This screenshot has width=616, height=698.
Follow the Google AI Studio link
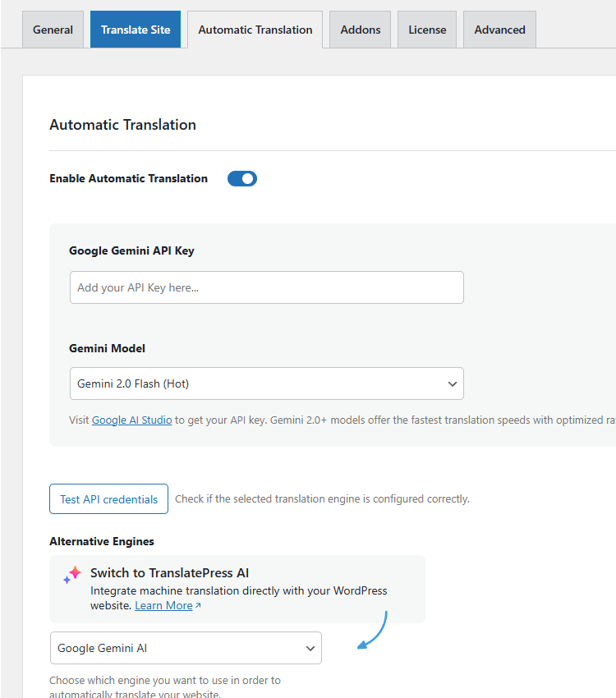[x=131, y=420]
